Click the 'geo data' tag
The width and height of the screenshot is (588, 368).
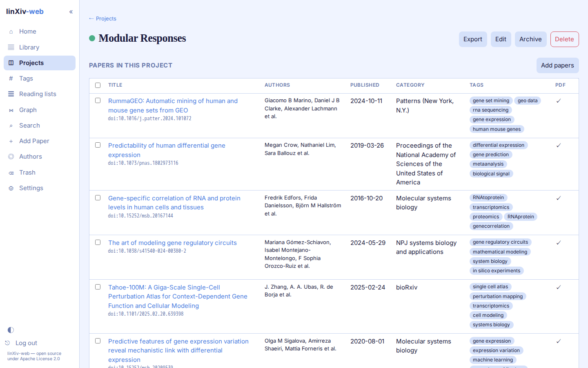click(528, 101)
